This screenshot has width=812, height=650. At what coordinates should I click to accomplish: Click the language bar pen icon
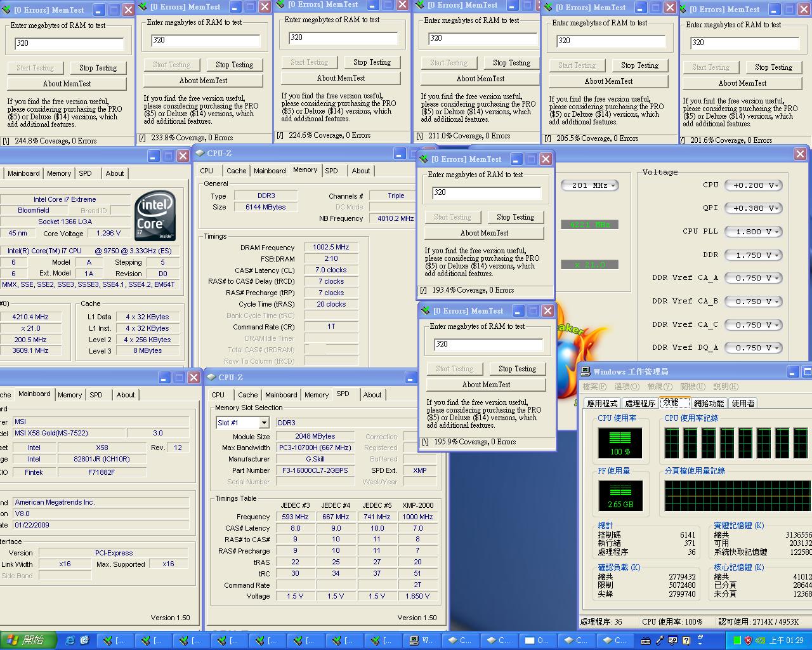pos(660,640)
